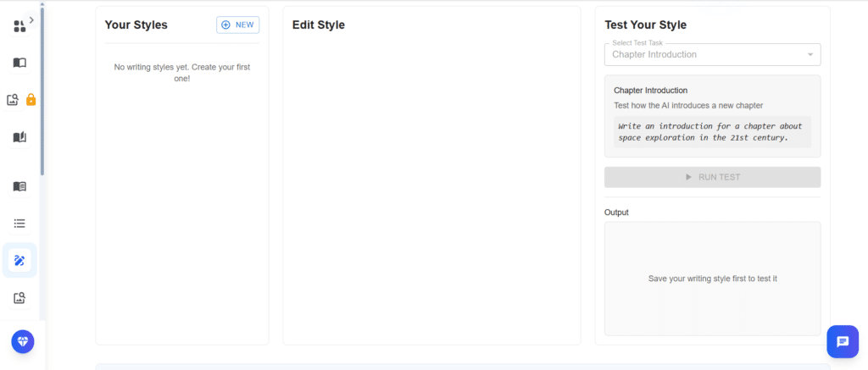
Task: Open the image search icon near the sidebar bottom
Action: (x=19, y=298)
